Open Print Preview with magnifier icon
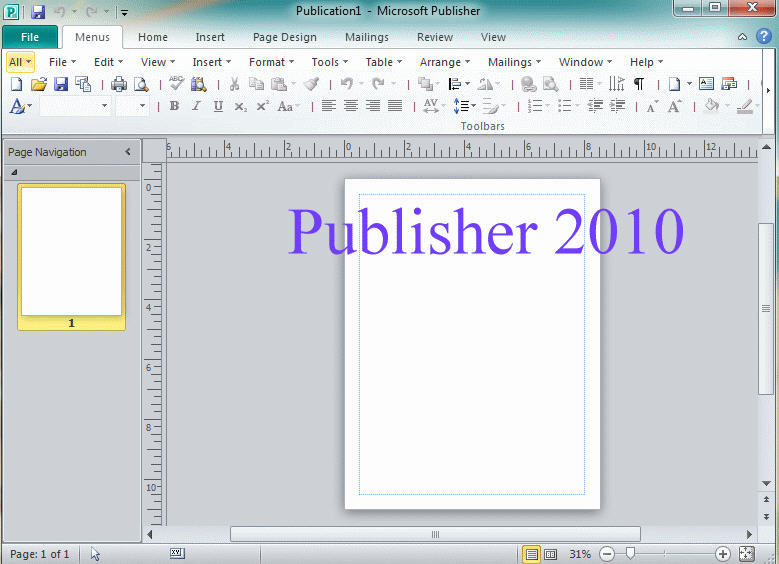Screen dimensions: 779x564 click(x=142, y=84)
